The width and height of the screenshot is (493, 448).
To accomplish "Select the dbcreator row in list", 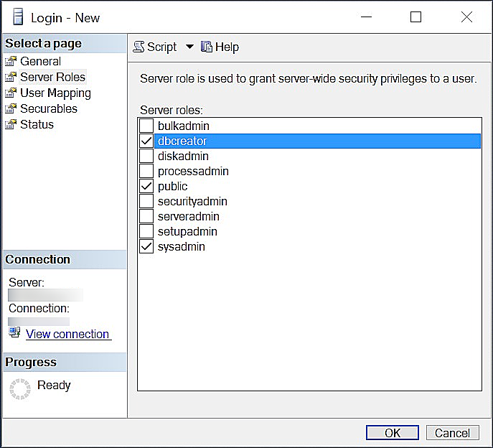I will [316, 141].
